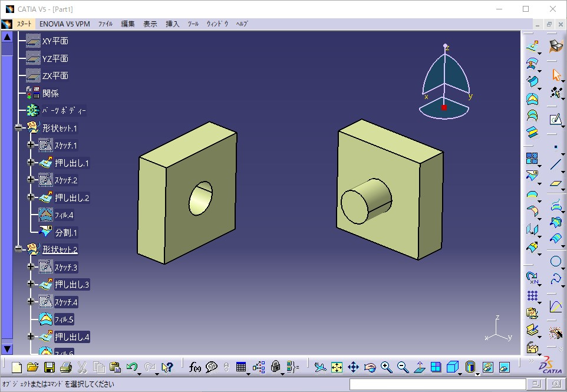
Task: Select the Fit All In view icon
Action: tap(337, 367)
